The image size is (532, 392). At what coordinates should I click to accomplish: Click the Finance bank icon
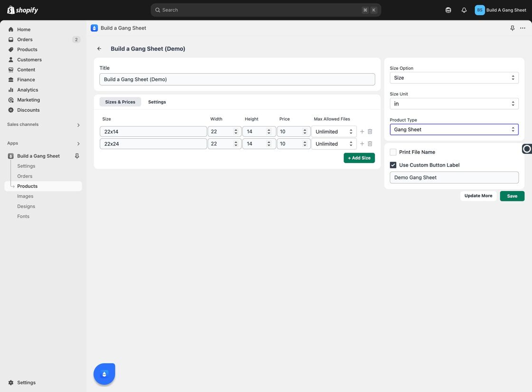(11, 80)
